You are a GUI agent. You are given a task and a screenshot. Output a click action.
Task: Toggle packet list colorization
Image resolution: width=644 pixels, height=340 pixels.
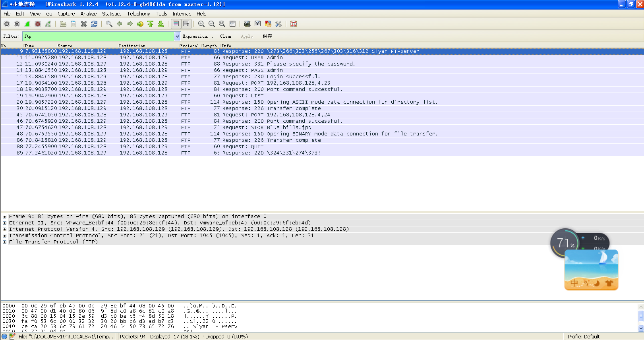[176, 24]
